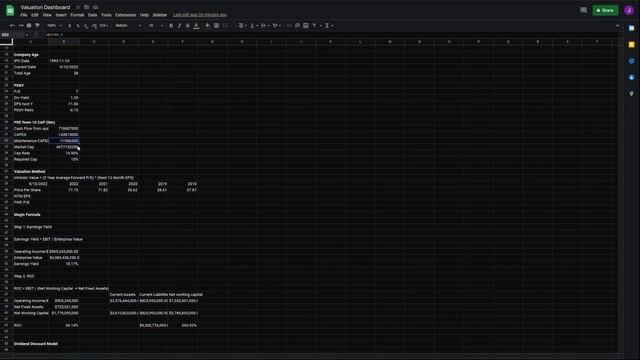Open the Tools menu

coord(106,15)
